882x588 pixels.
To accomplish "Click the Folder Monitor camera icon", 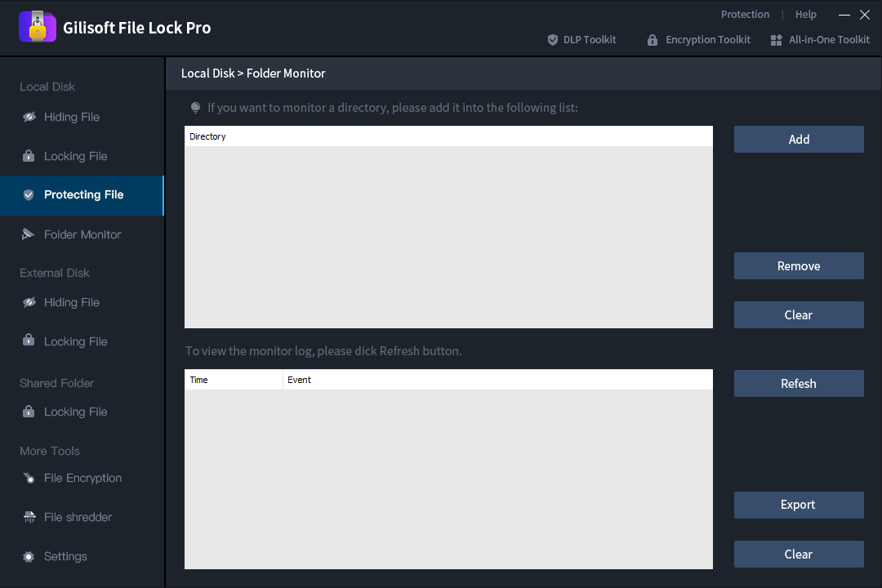I will (28, 234).
